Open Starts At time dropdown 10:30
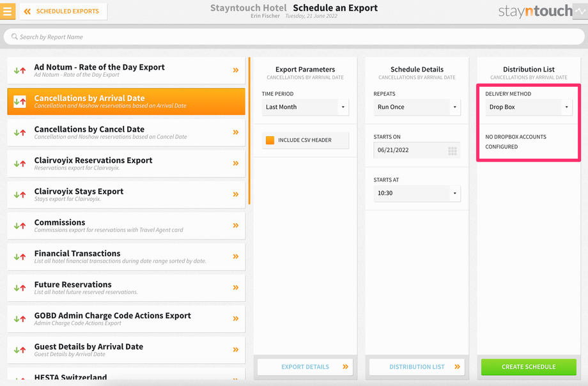Screen dimensions: 588x386 (x=417, y=194)
